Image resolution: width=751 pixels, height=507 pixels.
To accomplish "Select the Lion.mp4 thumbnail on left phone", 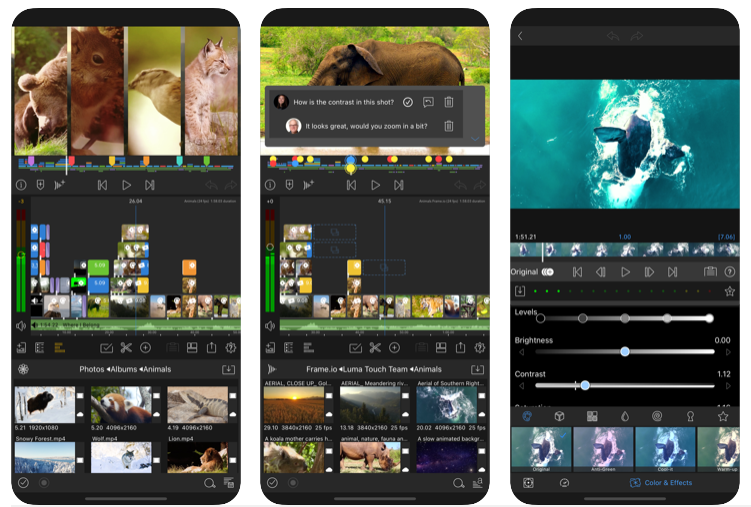I will [x=197, y=457].
